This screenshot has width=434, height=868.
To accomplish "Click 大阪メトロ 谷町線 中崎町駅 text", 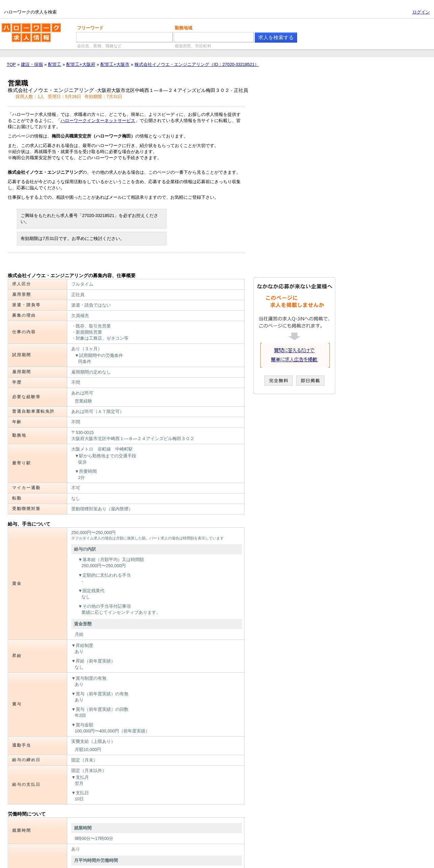I will tap(102, 449).
